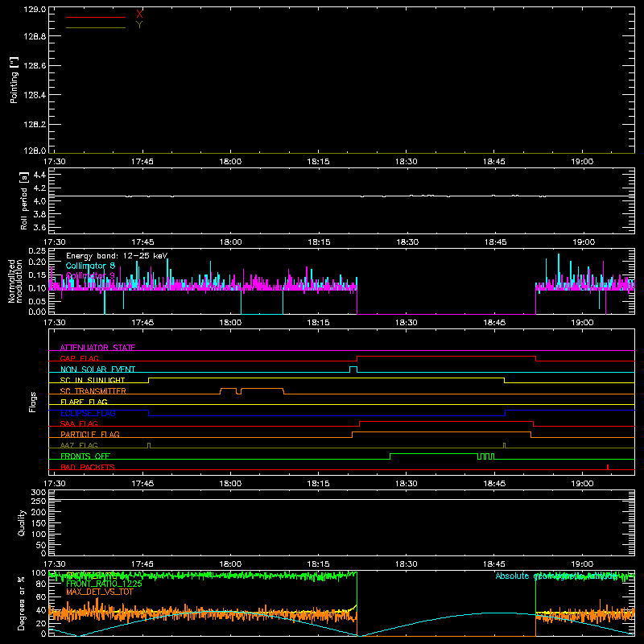Click the 3.6 roll period tick label
This screenshot has height=644, width=644.
click(39, 228)
